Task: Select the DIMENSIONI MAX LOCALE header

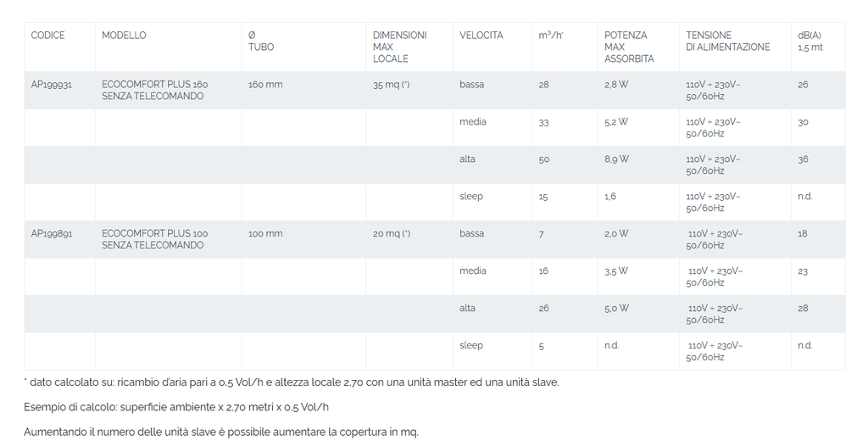Action: [399, 47]
